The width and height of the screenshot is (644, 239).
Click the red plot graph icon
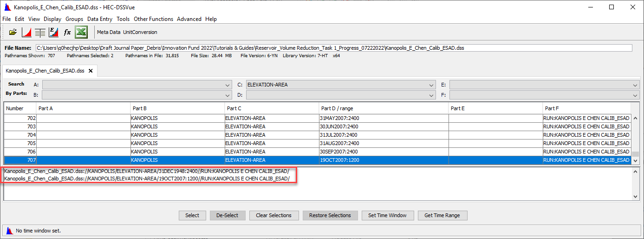pos(26,32)
